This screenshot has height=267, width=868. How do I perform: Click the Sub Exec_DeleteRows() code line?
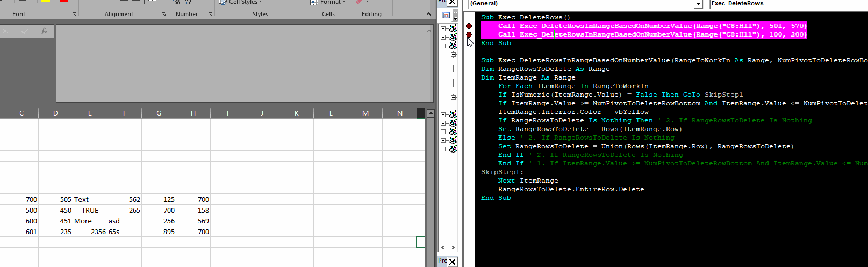click(526, 17)
